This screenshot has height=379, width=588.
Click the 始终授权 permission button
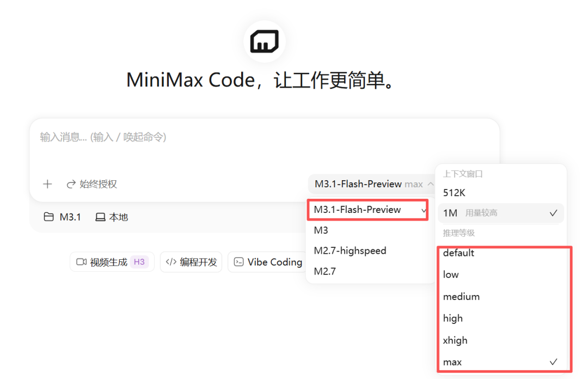point(91,184)
